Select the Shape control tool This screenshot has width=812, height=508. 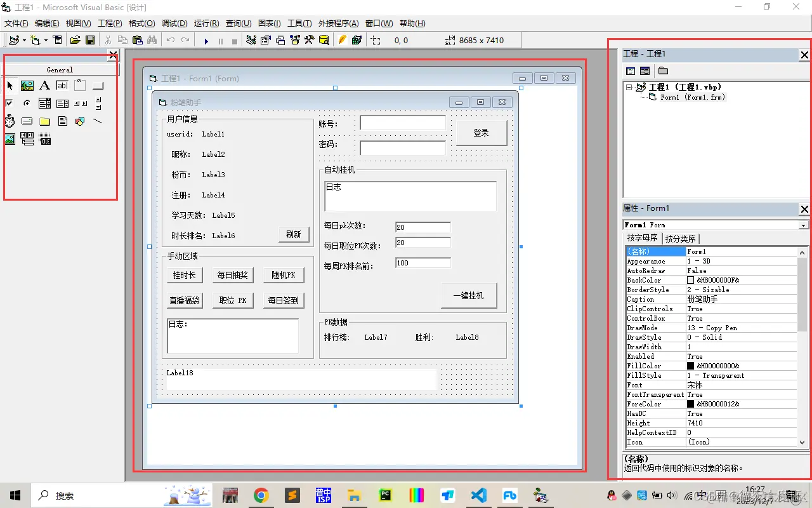coord(80,121)
